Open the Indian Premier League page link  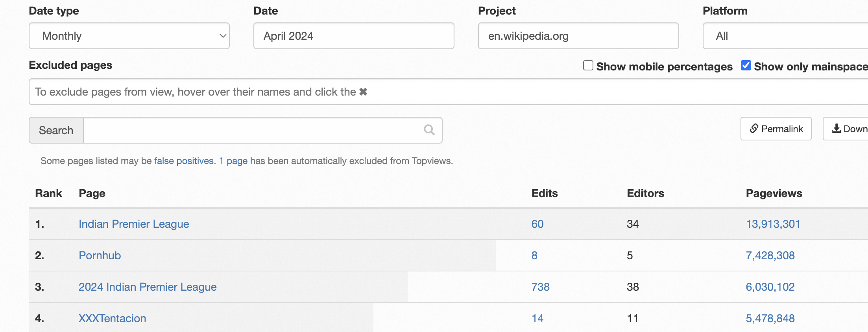pos(134,224)
